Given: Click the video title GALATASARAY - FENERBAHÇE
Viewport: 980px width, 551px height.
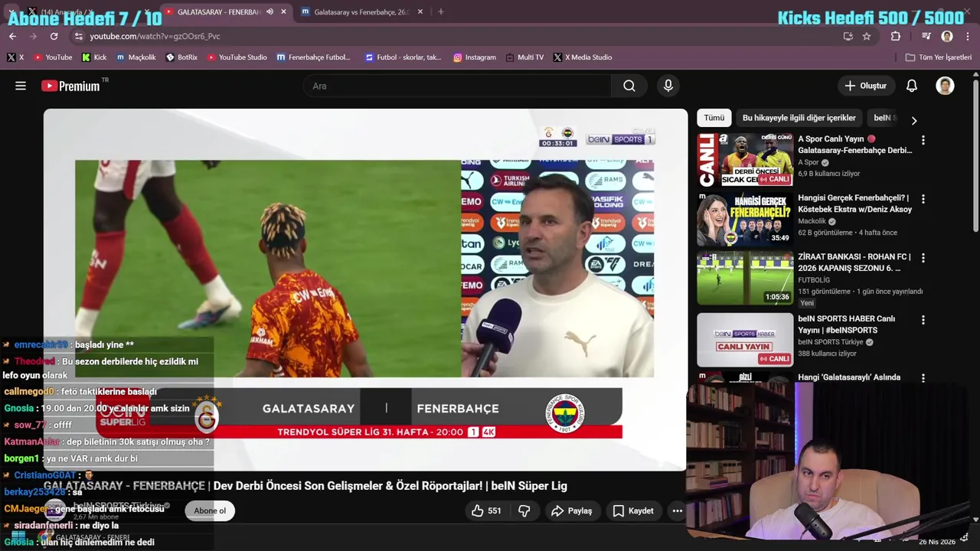Looking at the screenshot, I should [305, 486].
